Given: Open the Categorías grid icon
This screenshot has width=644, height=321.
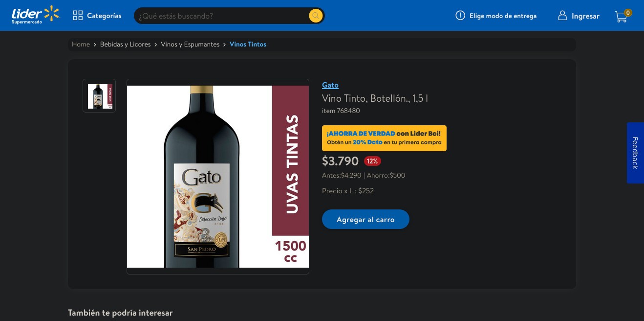Looking at the screenshot, I should (x=78, y=16).
